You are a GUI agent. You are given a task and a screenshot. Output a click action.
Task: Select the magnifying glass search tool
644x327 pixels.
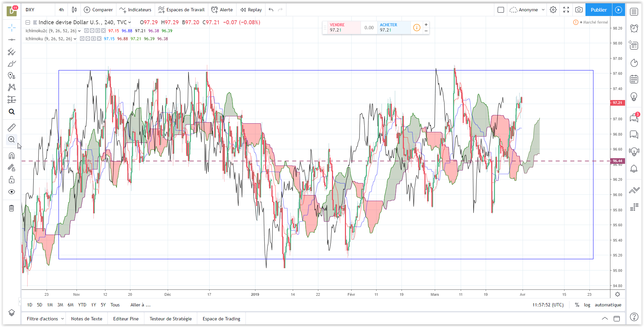[12, 112]
